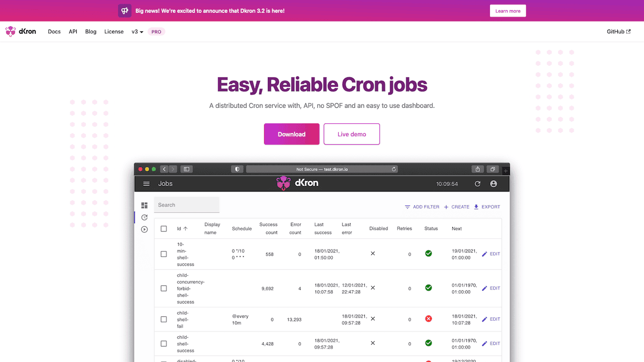
Task: Click the dashboard grid icon in the sidebar
Action: (x=144, y=205)
